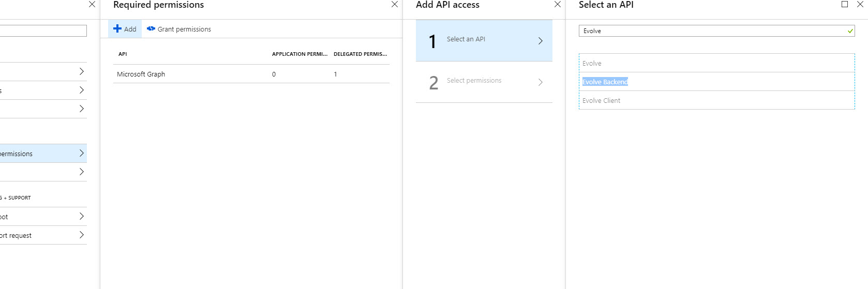
Task: Click application permissions count for Microsoft Graph
Action: [274, 74]
